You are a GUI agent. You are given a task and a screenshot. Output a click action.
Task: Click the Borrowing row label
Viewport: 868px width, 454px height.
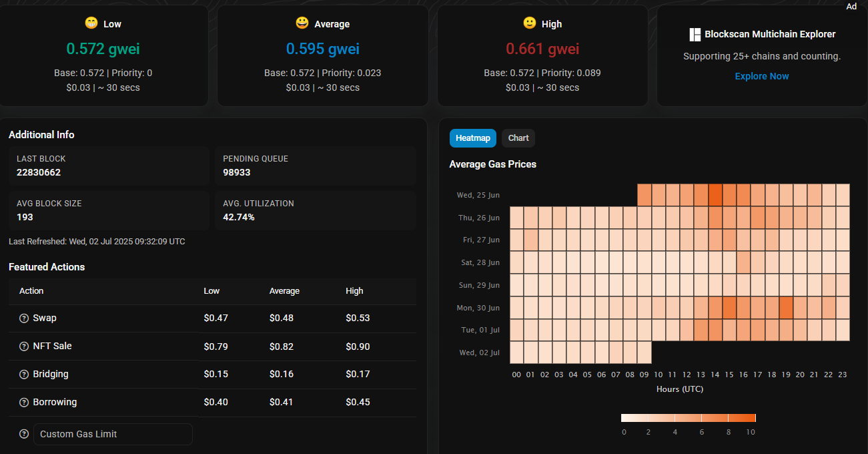pyautogui.click(x=55, y=402)
